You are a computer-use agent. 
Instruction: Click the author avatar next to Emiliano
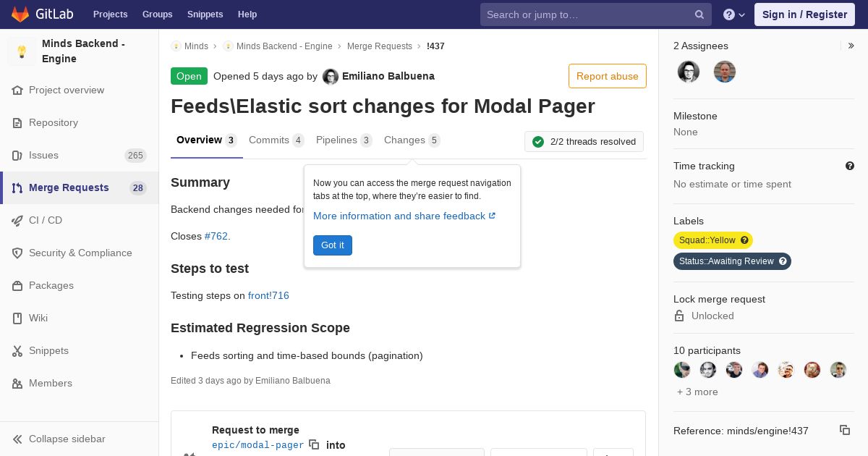coord(331,77)
